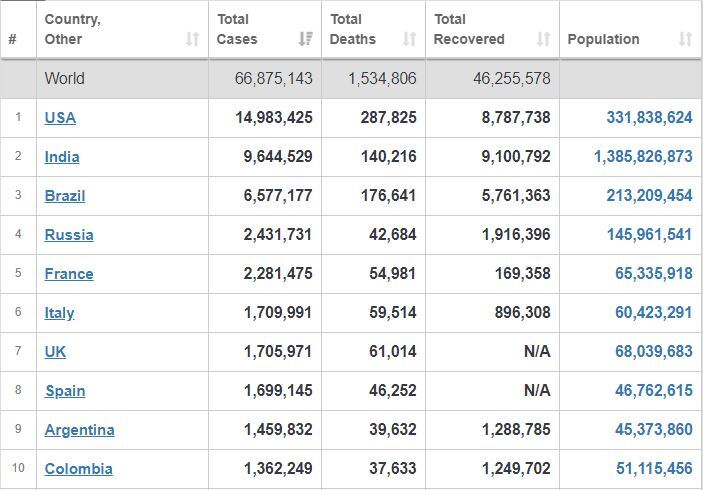Viewport: 703px width, 490px height.
Task: Select USA total deaths 287,825
Action: coord(389,117)
